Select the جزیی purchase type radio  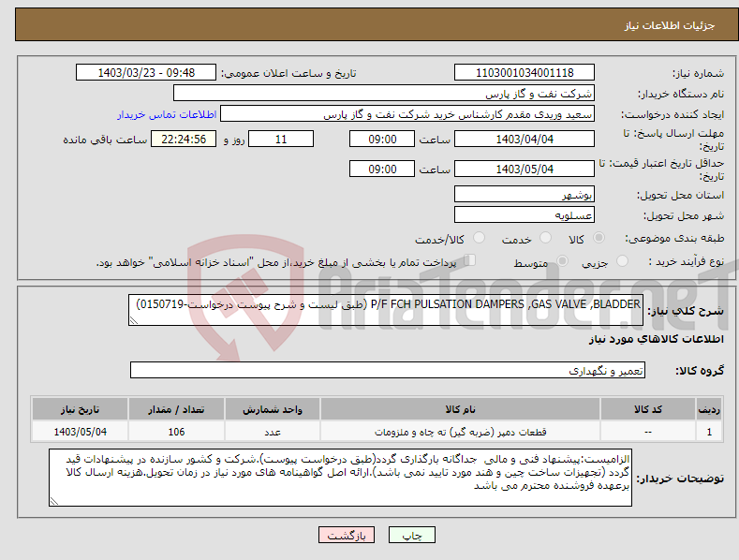622,260
